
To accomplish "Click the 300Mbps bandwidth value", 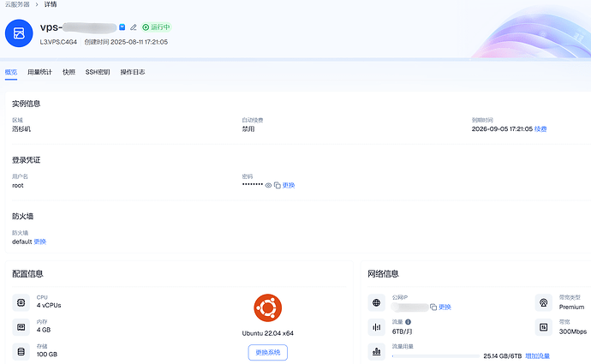I will [x=573, y=331].
